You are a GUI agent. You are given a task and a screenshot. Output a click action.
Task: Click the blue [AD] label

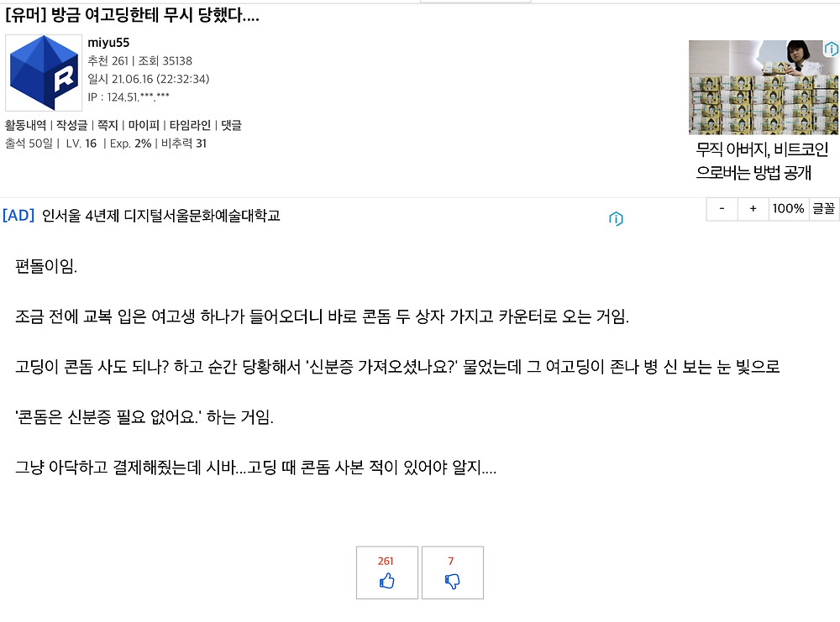[18, 216]
